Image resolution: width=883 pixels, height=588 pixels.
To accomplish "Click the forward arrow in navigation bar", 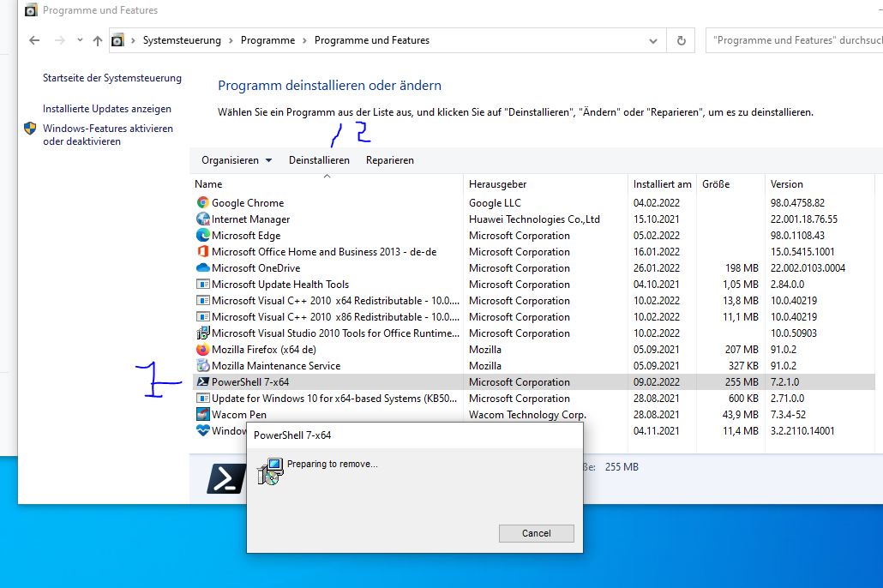I will point(60,40).
